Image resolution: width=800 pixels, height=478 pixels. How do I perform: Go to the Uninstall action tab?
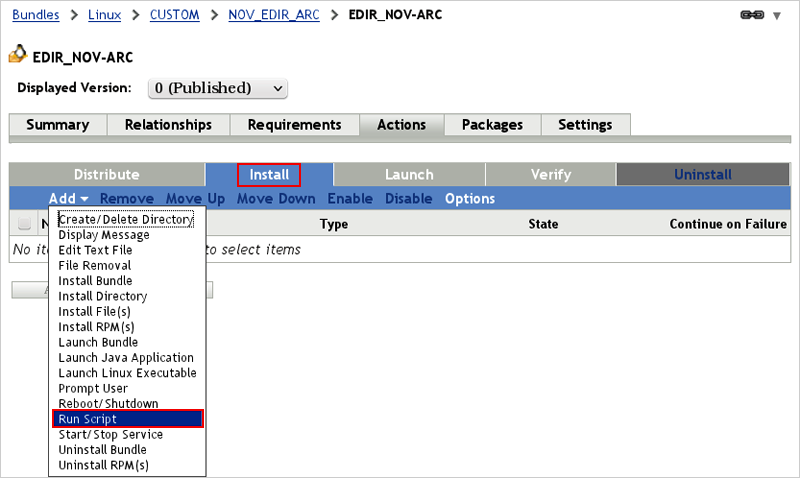click(x=702, y=175)
